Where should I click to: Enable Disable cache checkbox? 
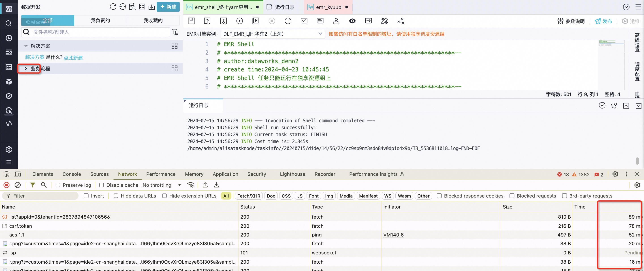point(102,185)
